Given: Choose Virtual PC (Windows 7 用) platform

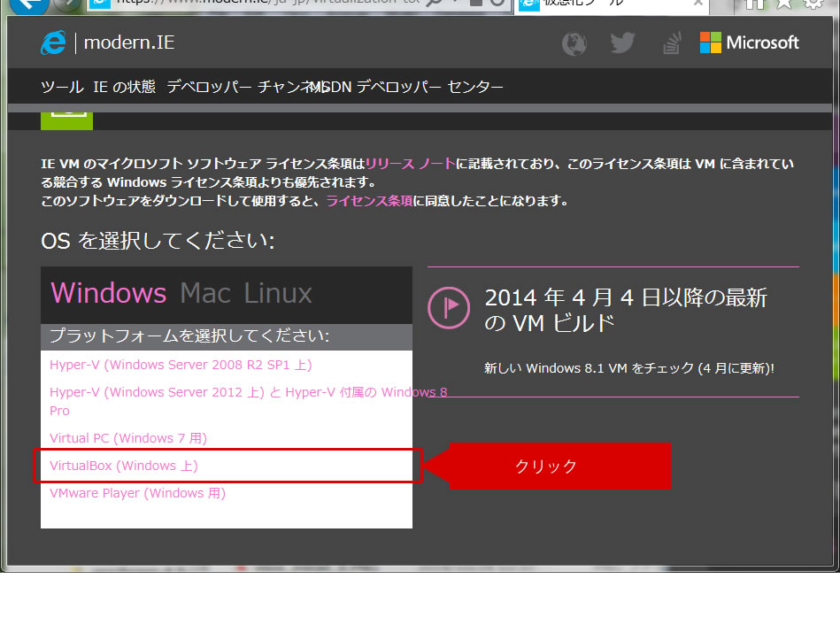Looking at the screenshot, I should click(x=128, y=438).
